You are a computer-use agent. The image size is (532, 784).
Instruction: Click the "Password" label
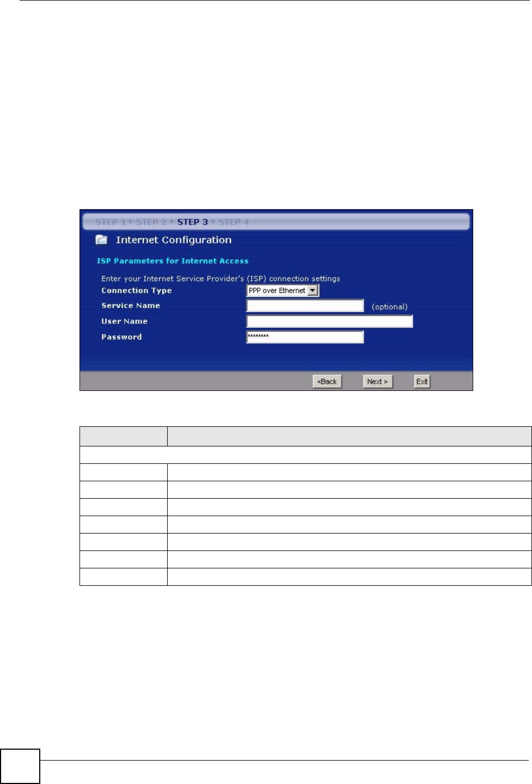121,337
